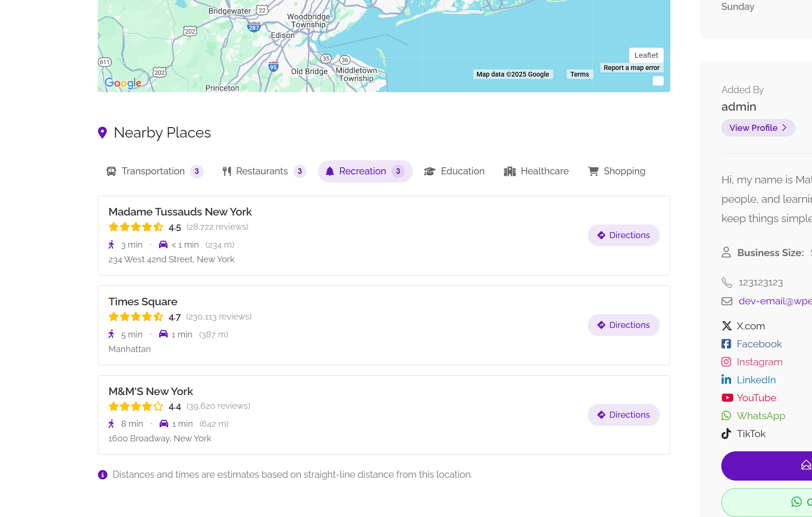
Task: Toggle the white map control square
Action: 658,81
